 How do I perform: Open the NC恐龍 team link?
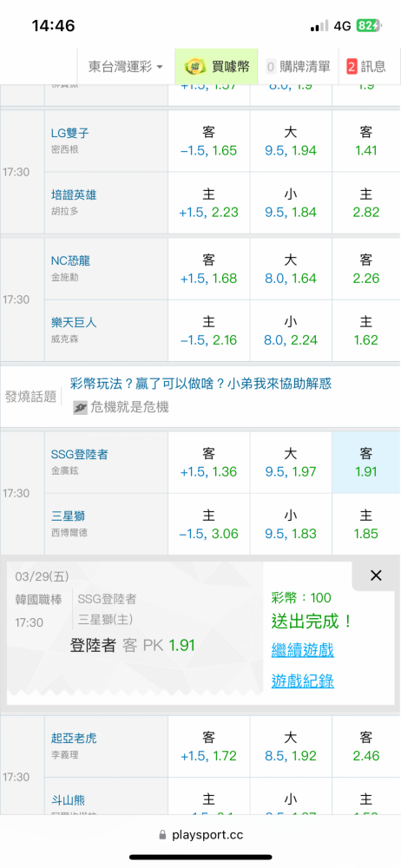tap(69, 260)
